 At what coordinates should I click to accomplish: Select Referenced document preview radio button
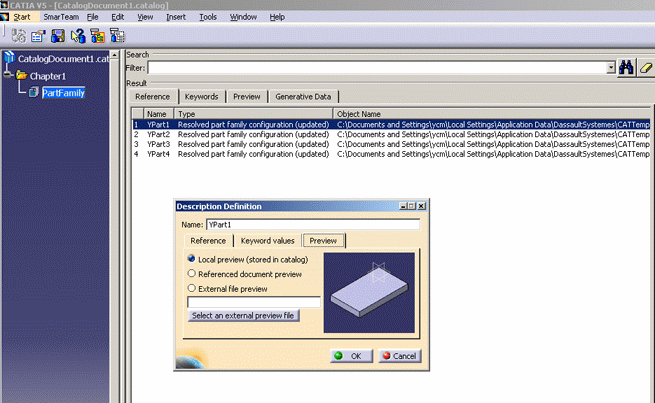pyautogui.click(x=191, y=273)
